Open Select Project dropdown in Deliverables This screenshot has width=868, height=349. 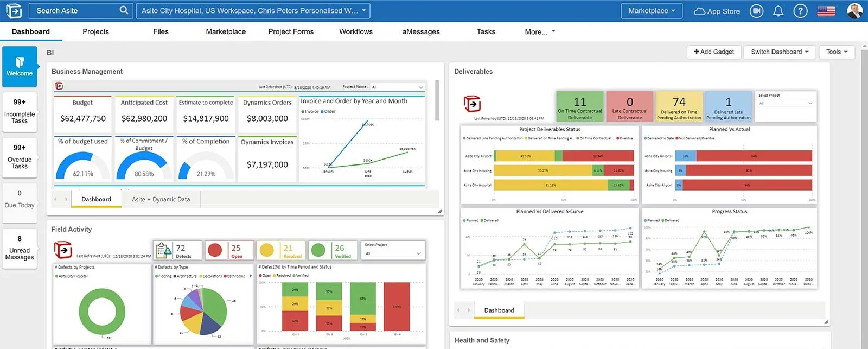[x=786, y=103]
